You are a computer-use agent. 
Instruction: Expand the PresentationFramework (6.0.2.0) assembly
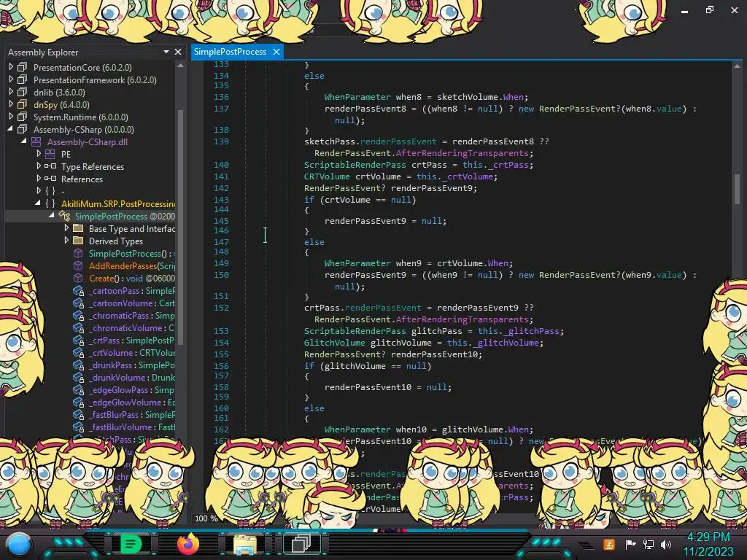coord(11,79)
